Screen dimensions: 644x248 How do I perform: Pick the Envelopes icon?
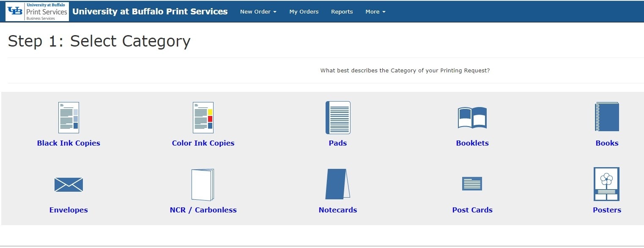(x=69, y=185)
